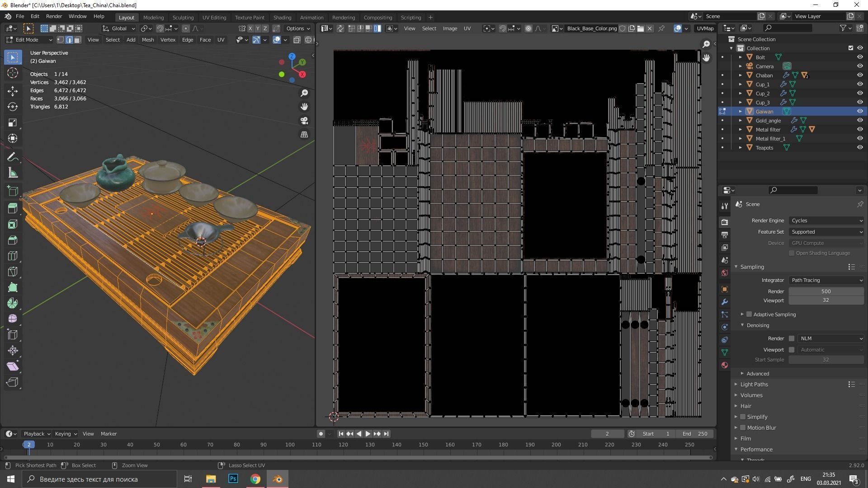The height and width of the screenshot is (488, 868).
Task: Open Photoshop from Windows taskbar
Action: (x=233, y=479)
